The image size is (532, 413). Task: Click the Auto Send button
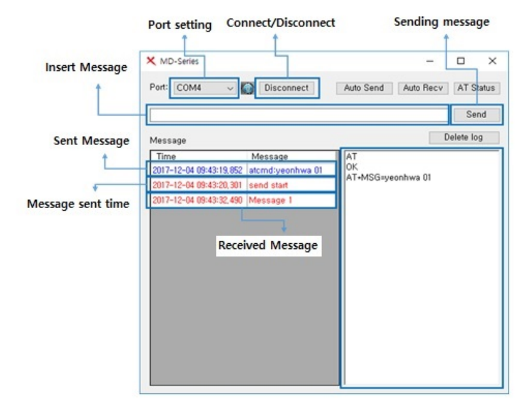coord(364,88)
